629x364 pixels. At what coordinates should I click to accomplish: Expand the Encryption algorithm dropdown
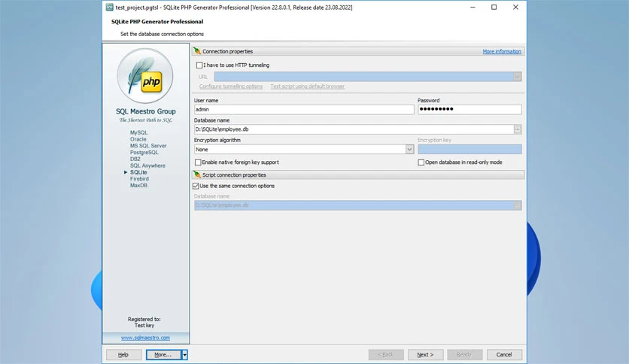409,149
